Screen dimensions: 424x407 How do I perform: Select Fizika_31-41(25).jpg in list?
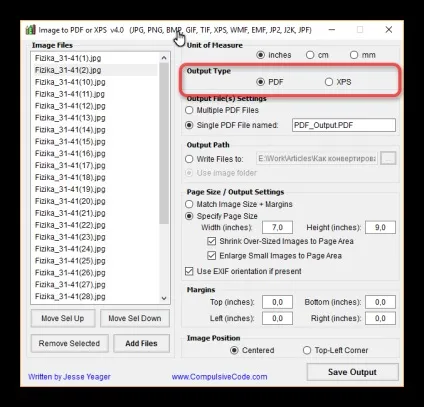[x=95, y=261]
